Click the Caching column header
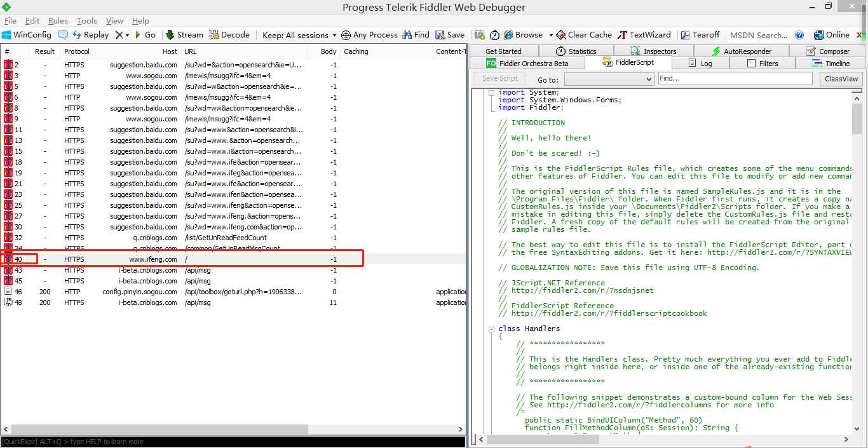 coord(386,51)
